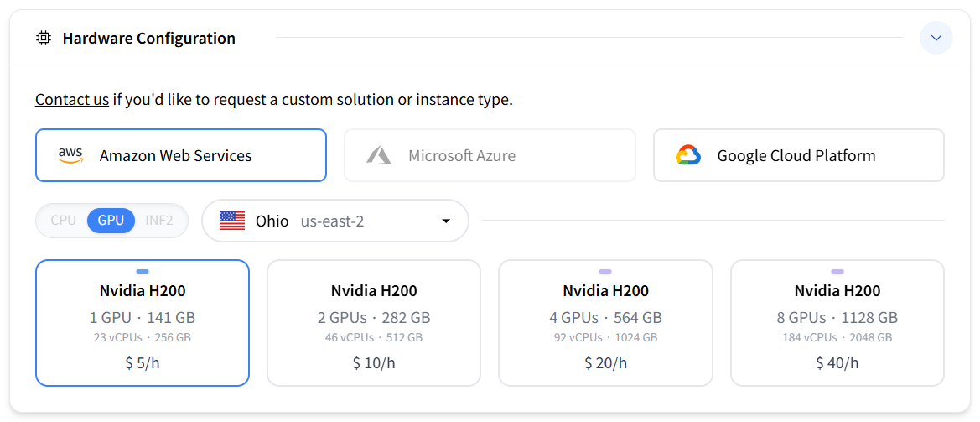Select the $ 40/h Nvidia H200 instance
Image resolution: width=980 pixels, height=422 pixels.
837,323
